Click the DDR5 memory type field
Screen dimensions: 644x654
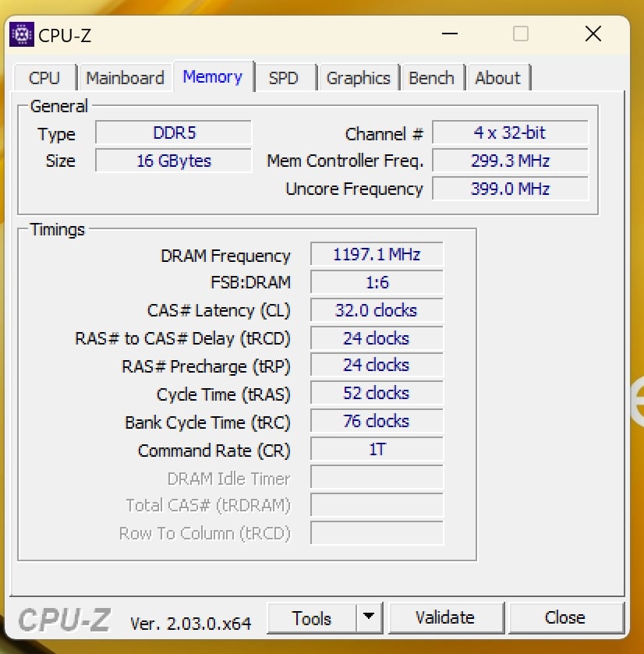173,133
